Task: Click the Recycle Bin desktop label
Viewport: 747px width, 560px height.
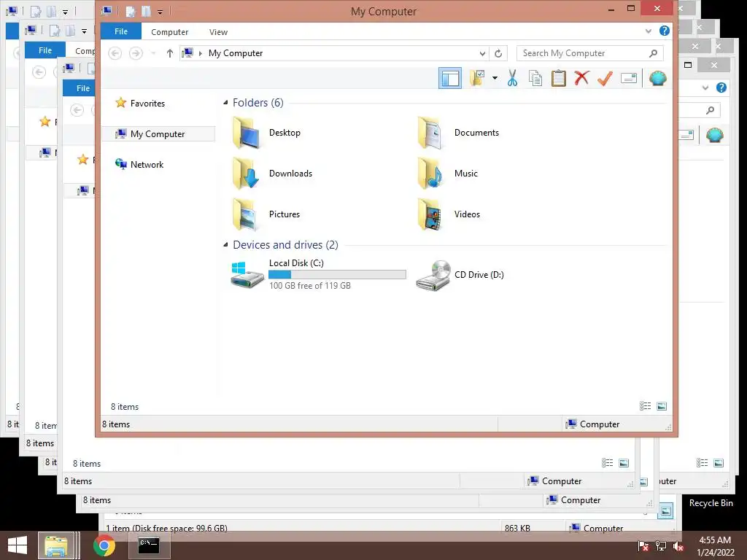Action: click(x=711, y=503)
